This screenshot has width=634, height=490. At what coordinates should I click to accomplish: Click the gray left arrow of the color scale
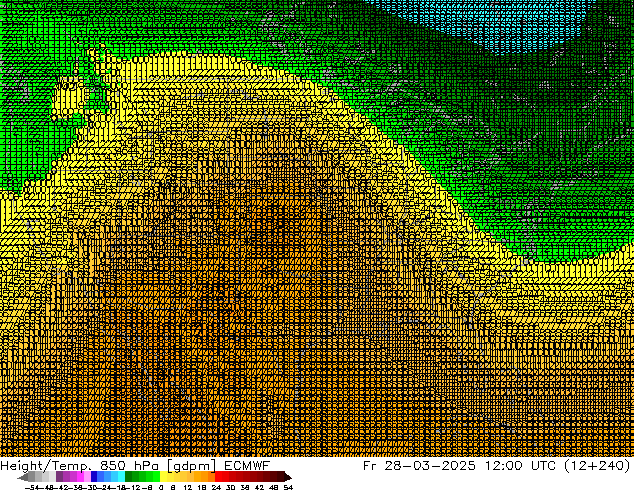(24, 477)
